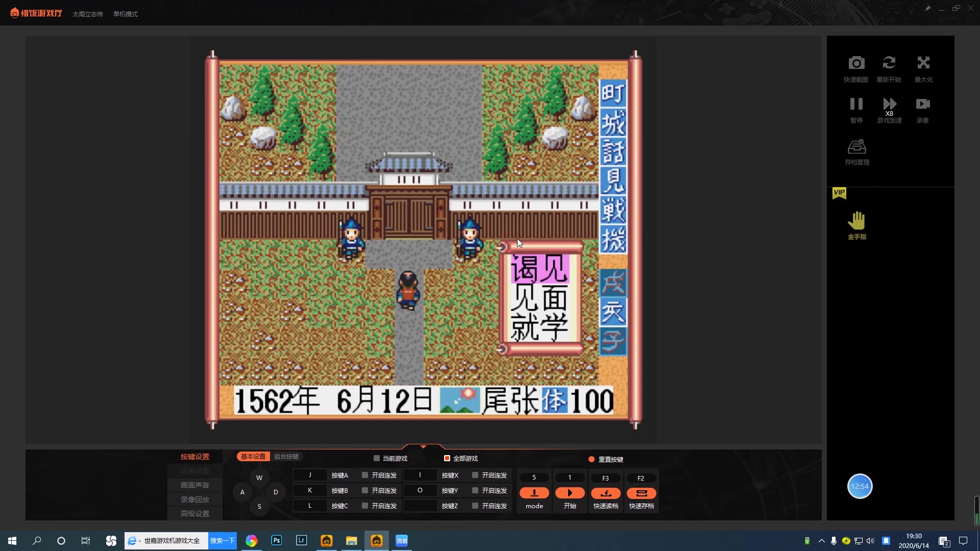Screen dimensions: 980x551
Task: Open Lightroom from the taskbar
Action: click(302, 541)
